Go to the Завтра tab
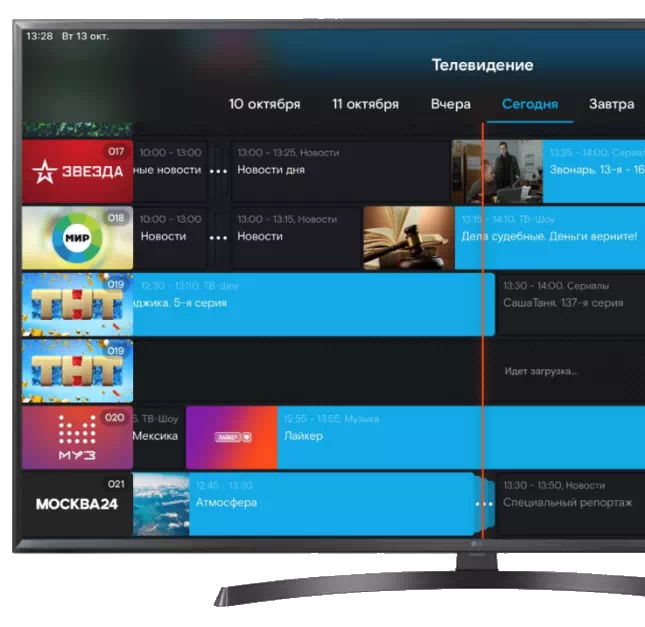Screen dimensions: 645x627 (x=611, y=104)
